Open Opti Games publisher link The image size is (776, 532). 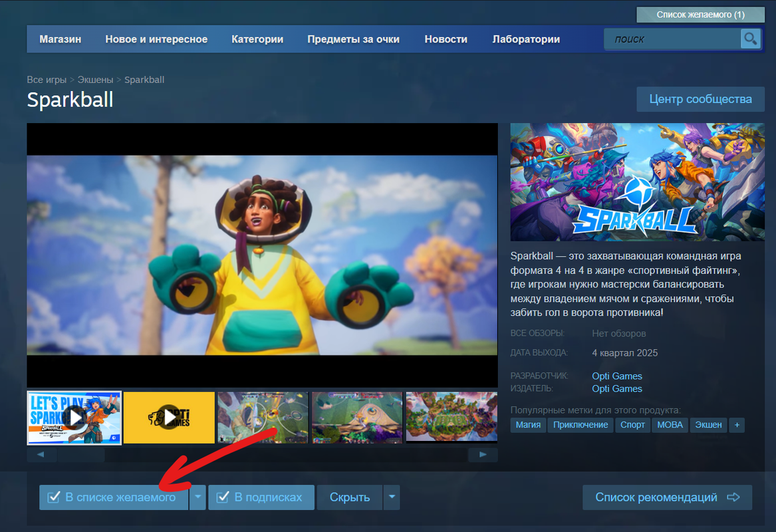click(x=616, y=388)
